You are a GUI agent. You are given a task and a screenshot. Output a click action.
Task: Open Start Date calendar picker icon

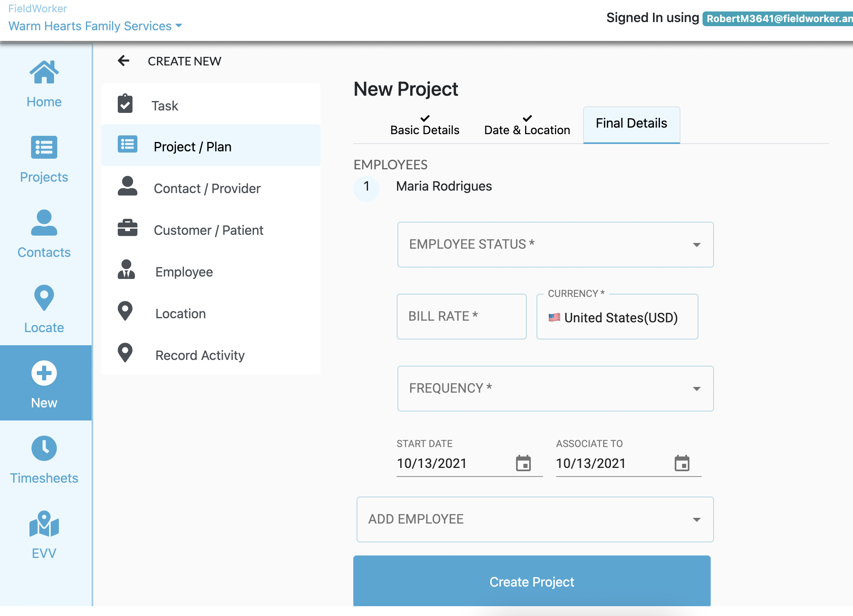[x=523, y=463]
